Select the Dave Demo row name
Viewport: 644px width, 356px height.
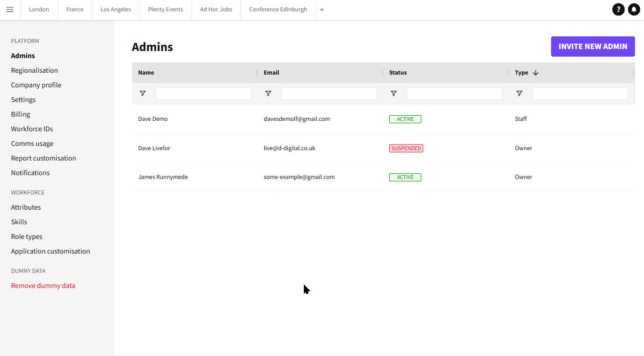point(153,119)
